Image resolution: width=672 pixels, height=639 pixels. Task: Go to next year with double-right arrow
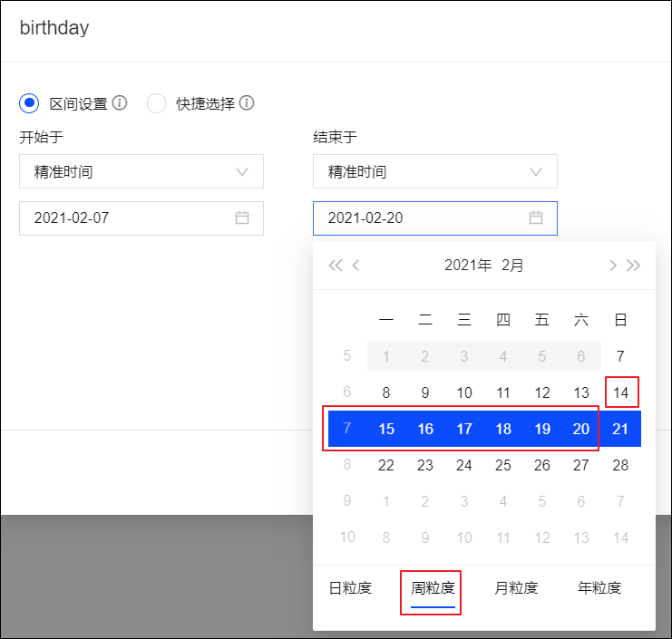pyautogui.click(x=633, y=266)
